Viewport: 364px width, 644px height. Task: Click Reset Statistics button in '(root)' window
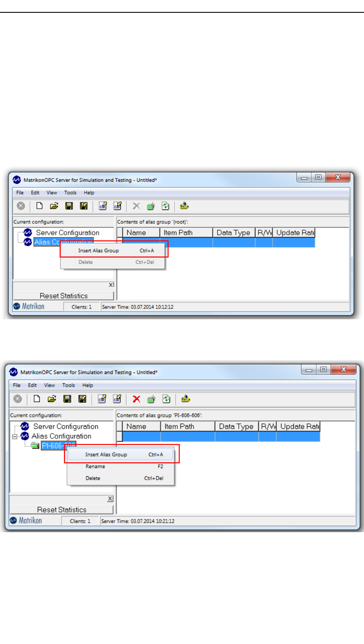coord(64,296)
